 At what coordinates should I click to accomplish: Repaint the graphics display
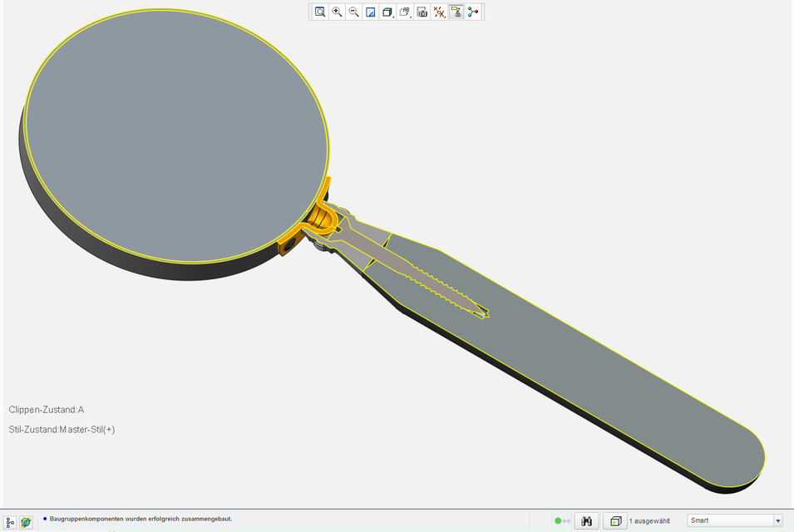tap(370, 12)
